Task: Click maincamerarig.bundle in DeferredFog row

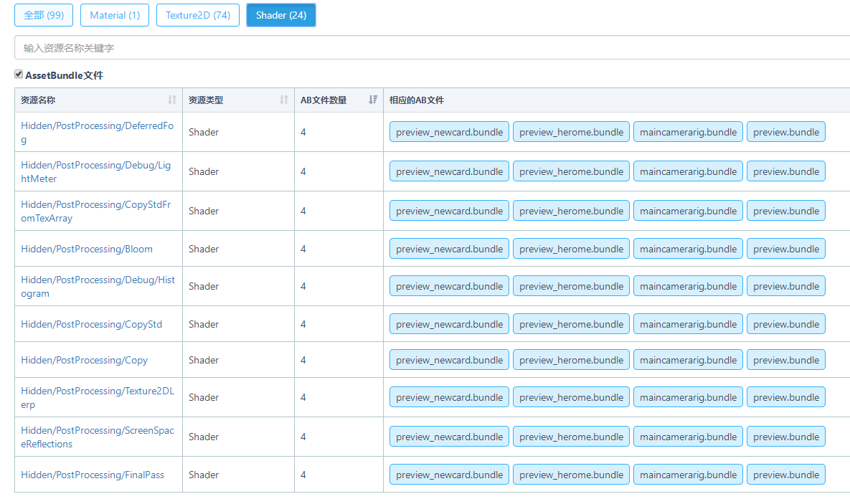Action: [688, 132]
